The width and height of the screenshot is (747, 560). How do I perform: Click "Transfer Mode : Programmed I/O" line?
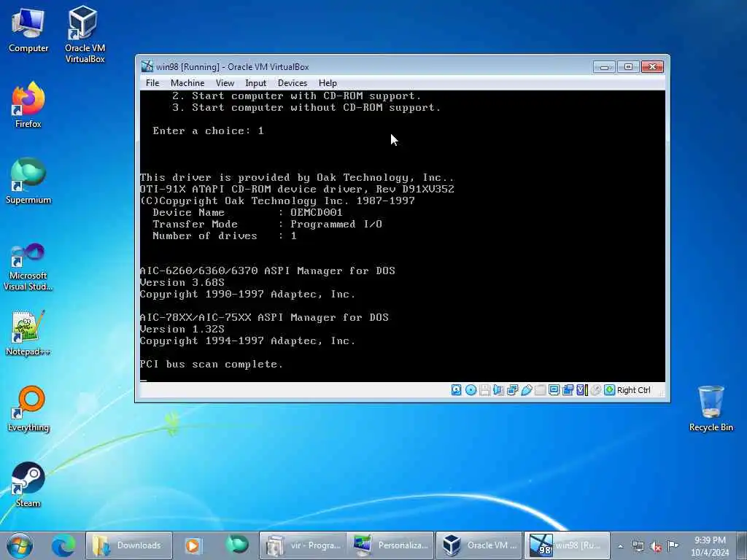[267, 225]
